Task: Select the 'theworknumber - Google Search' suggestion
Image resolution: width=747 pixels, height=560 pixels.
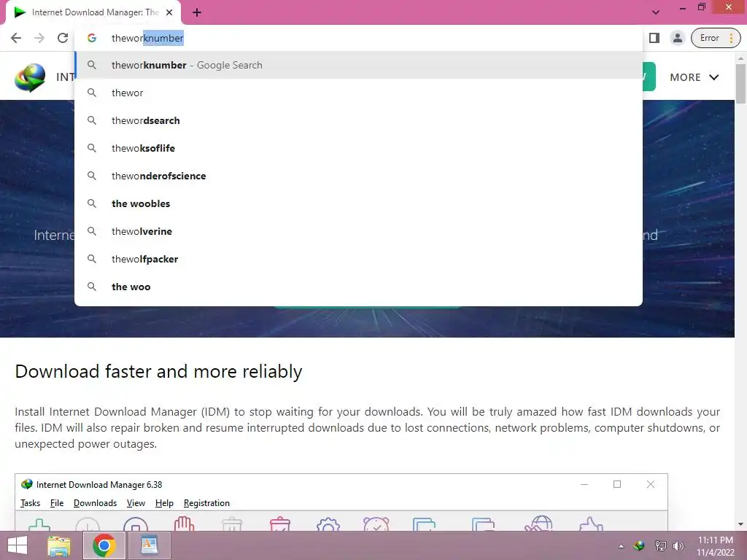Action: [x=358, y=65]
